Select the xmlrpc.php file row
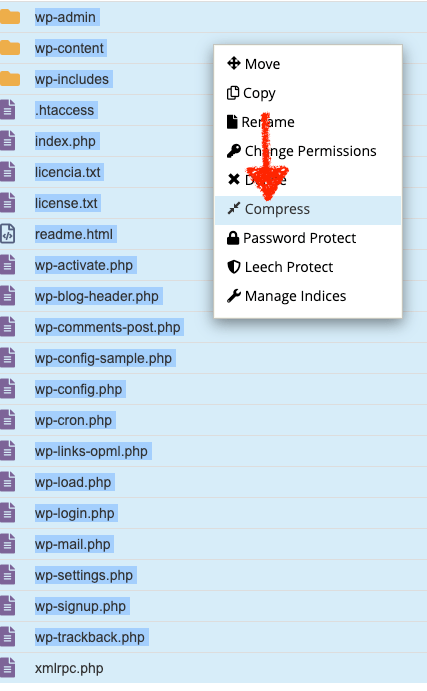The image size is (427, 691). (x=213, y=668)
